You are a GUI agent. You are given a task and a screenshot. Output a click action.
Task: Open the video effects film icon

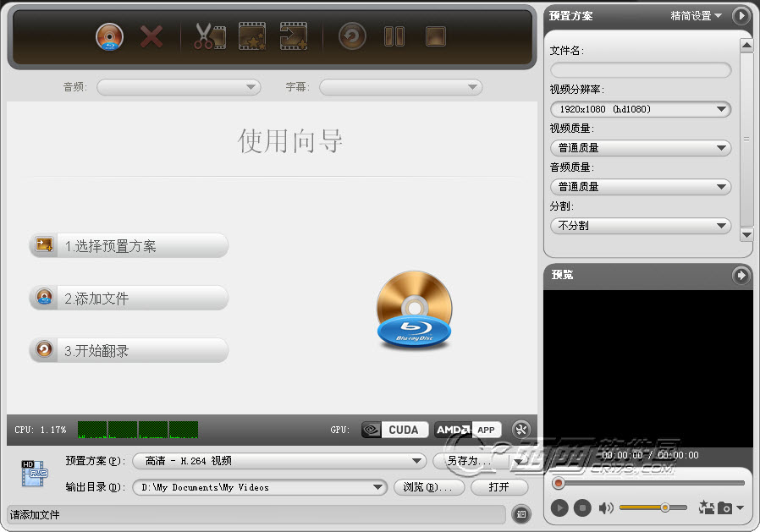tap(252, 36)
